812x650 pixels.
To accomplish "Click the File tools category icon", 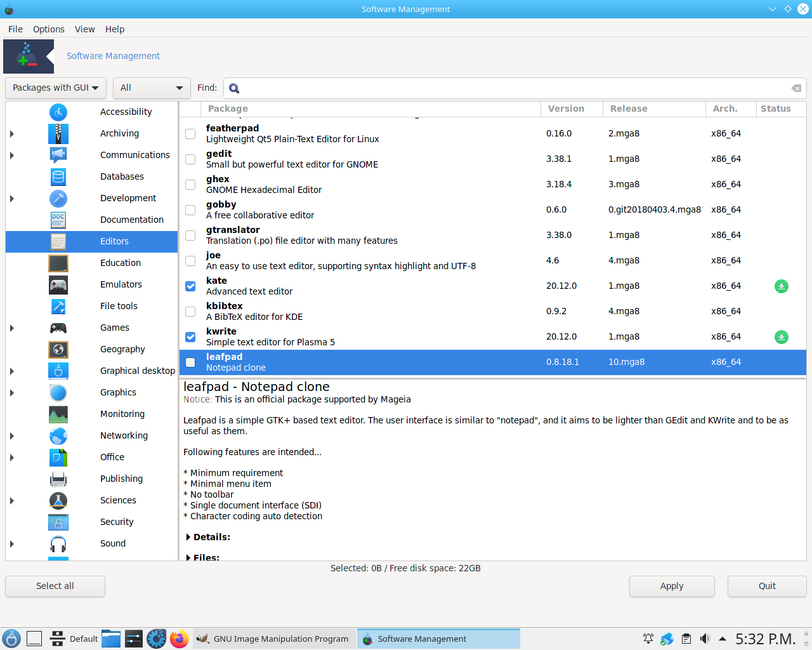I will (58, 307).
